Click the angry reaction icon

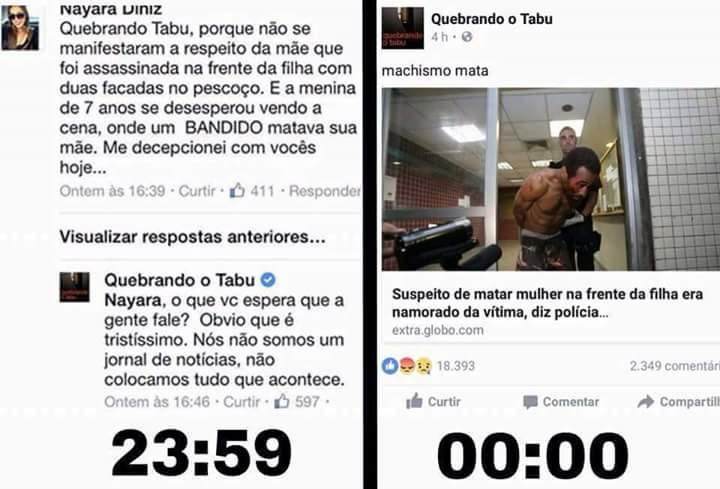407,366
